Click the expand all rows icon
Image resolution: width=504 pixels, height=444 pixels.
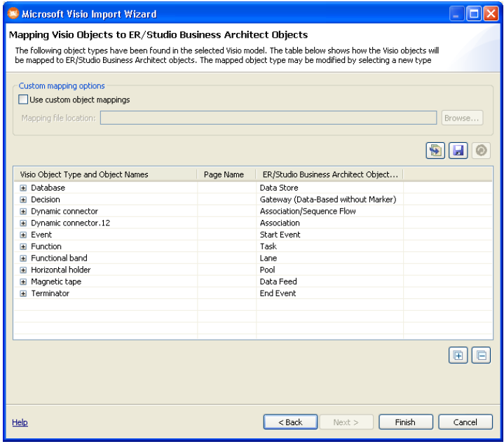tap(458, 355)
